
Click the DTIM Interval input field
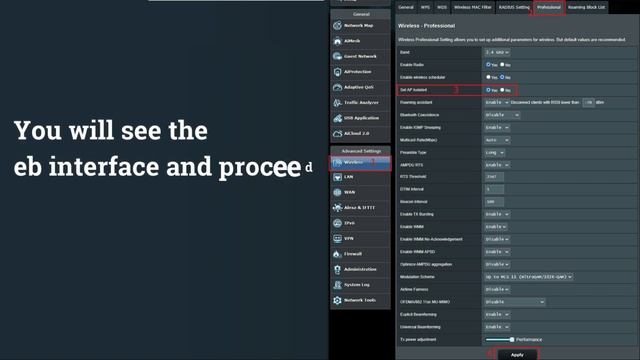coord(494,189)
